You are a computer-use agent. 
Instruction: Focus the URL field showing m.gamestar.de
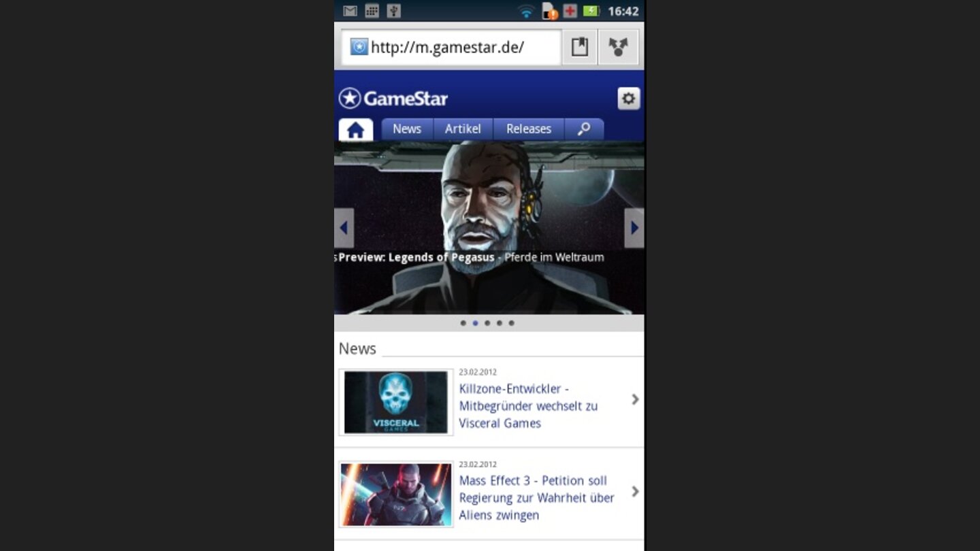pyautogui.click(x=451, y=47)
